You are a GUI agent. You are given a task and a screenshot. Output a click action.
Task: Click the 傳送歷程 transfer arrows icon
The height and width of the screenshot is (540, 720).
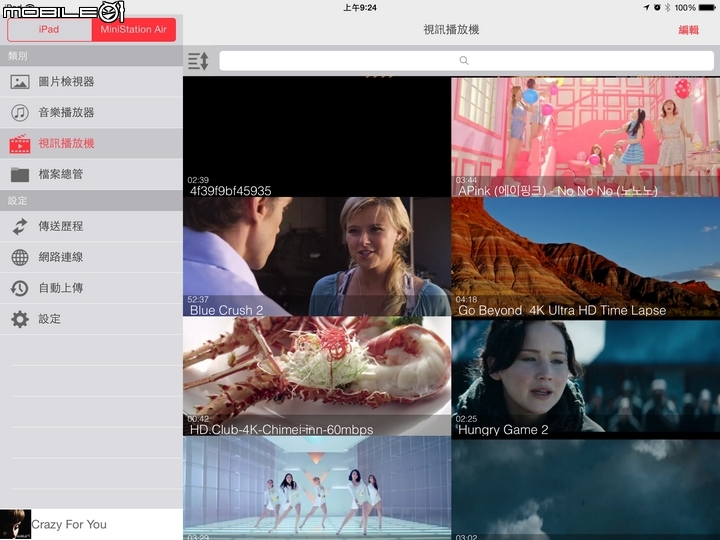click(20, 226)
